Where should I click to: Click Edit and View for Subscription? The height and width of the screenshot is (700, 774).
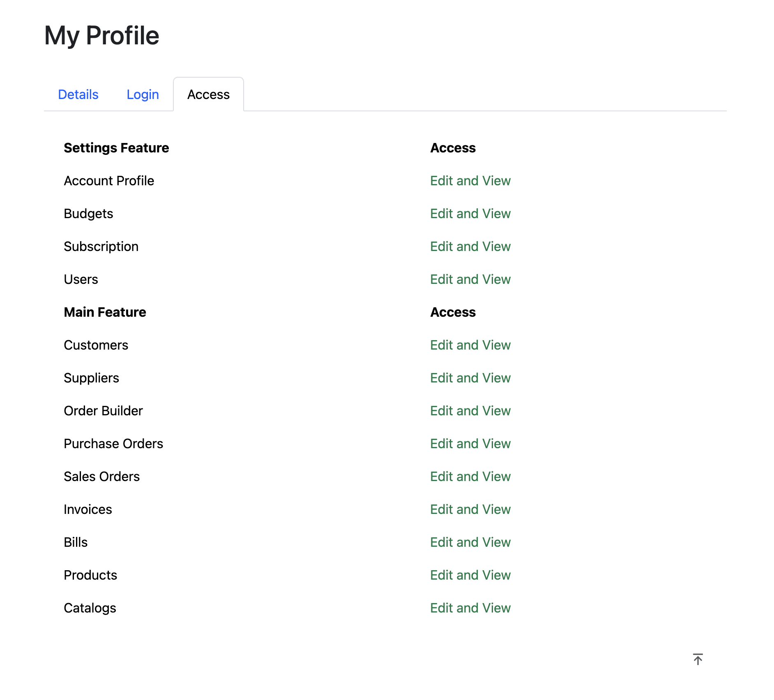click(x=470, y=246)
